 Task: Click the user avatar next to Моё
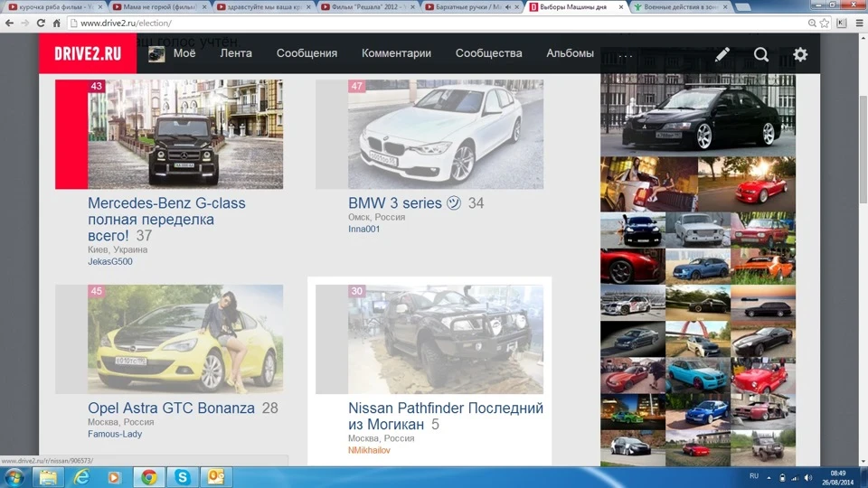point(156,53)
